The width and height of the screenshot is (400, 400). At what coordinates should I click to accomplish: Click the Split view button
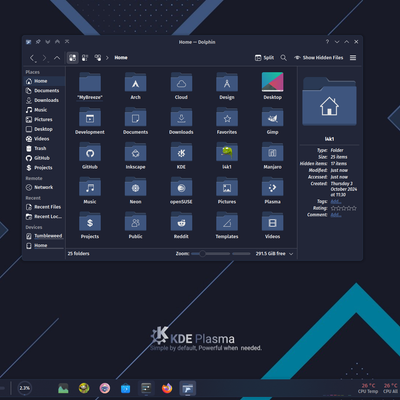264,58
